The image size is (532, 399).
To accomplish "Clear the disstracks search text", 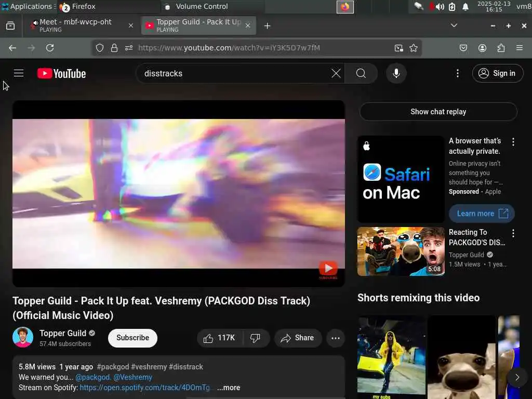I will [336, 73].
